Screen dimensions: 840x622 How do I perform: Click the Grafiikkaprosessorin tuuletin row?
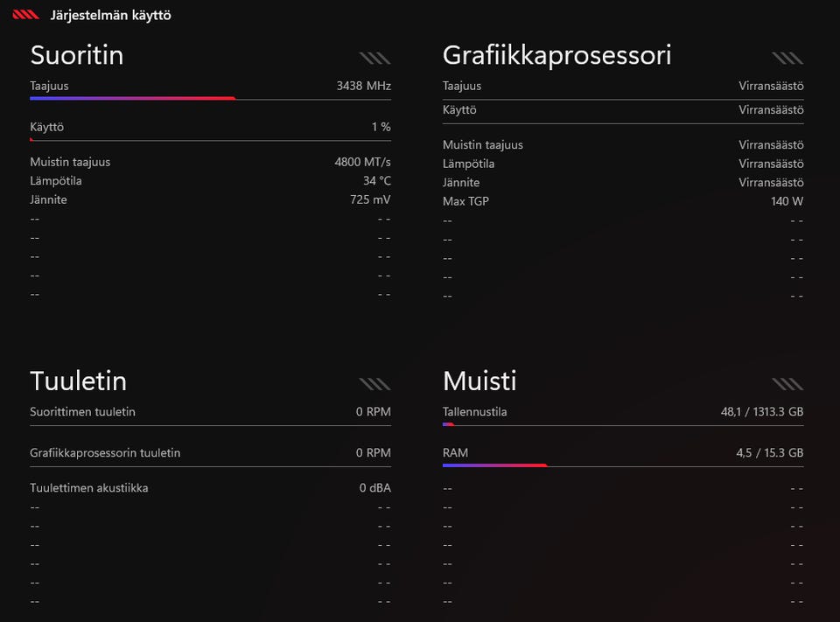pos(211,452)
